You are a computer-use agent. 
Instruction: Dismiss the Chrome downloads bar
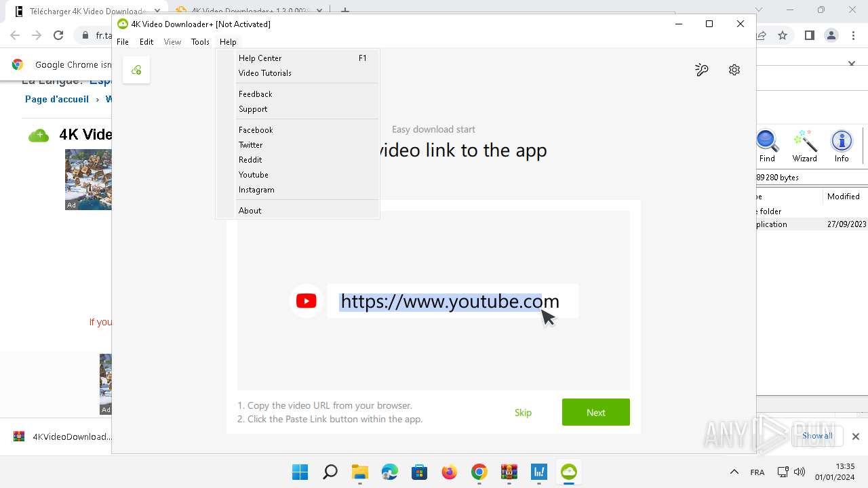pyautogui.click(x=856, y=436)
